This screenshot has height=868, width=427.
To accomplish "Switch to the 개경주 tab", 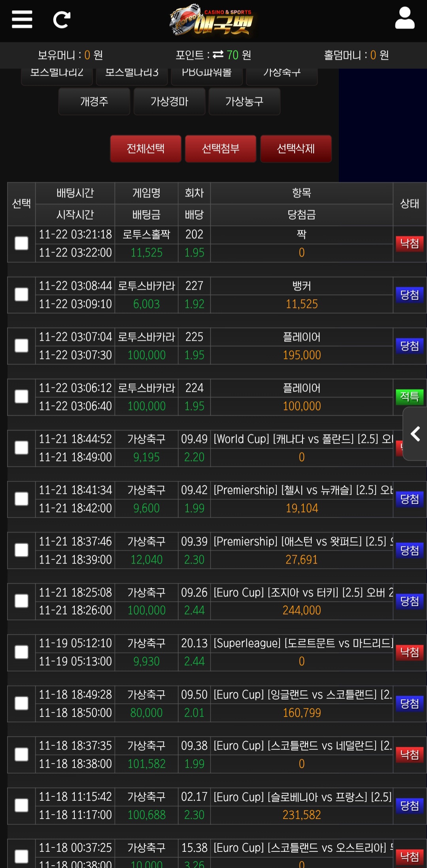I will 94,102.
